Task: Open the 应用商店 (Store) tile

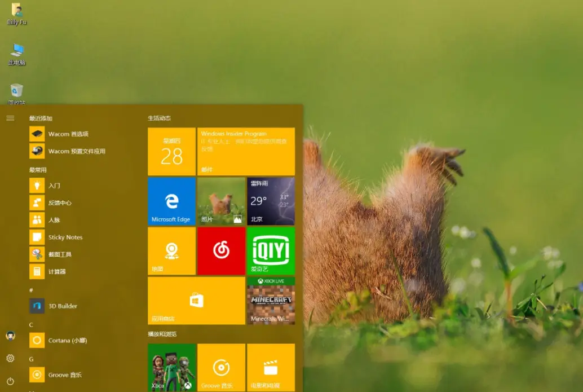Action: 196,301
